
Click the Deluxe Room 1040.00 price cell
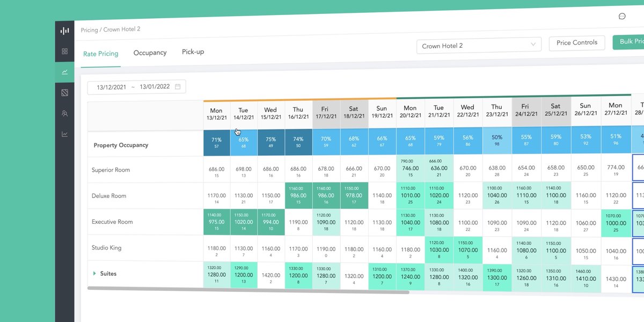tap(496, 196)
